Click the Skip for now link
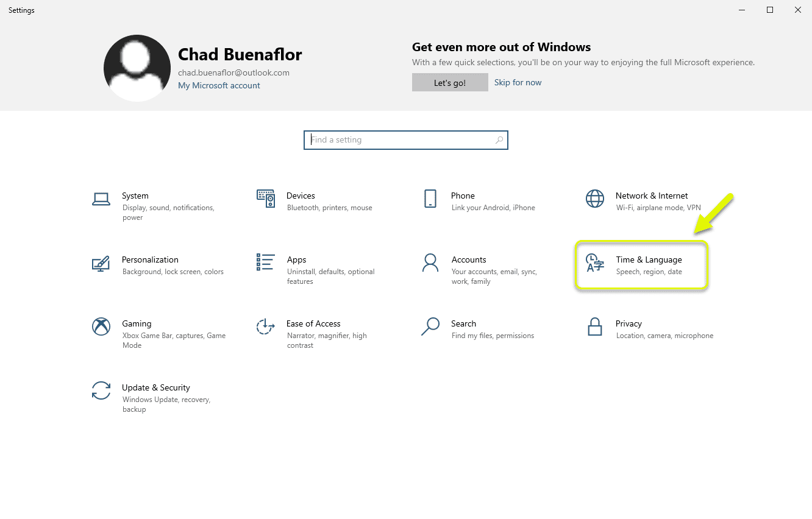 coord(518,82)
